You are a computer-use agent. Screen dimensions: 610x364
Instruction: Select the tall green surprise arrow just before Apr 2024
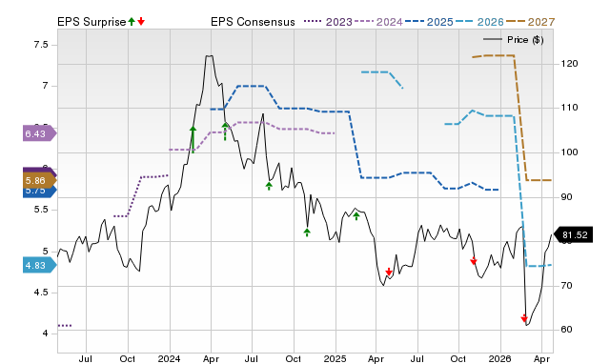coord(193,139)
